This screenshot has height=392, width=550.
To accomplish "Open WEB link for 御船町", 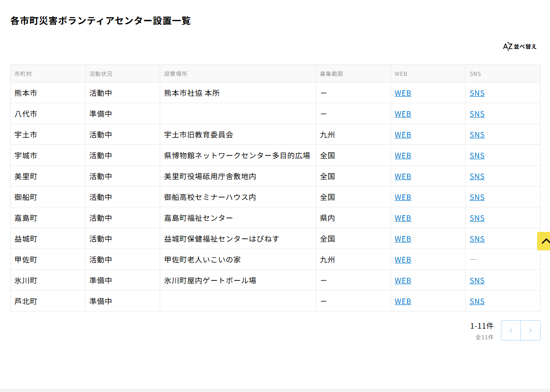I will point(403,197).
